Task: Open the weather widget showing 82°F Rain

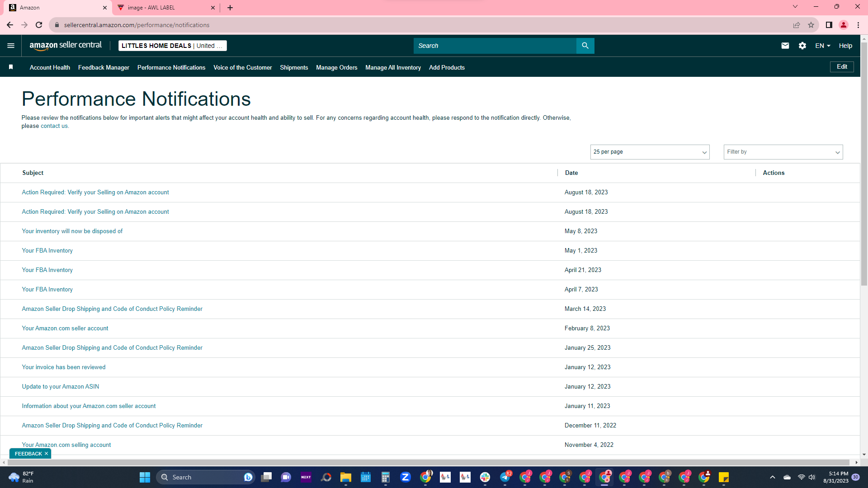Action: (22, 477)
